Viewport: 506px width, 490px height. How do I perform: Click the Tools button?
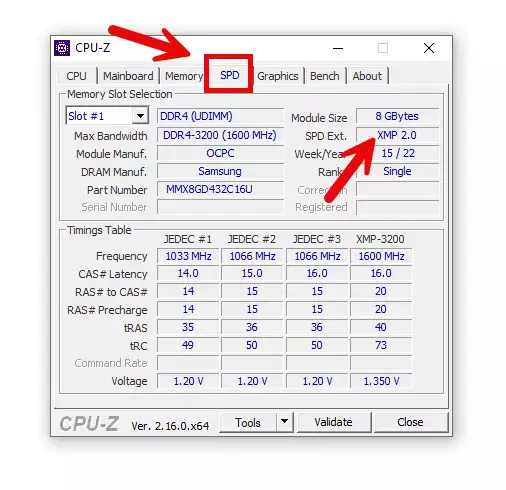pos(248,422)
